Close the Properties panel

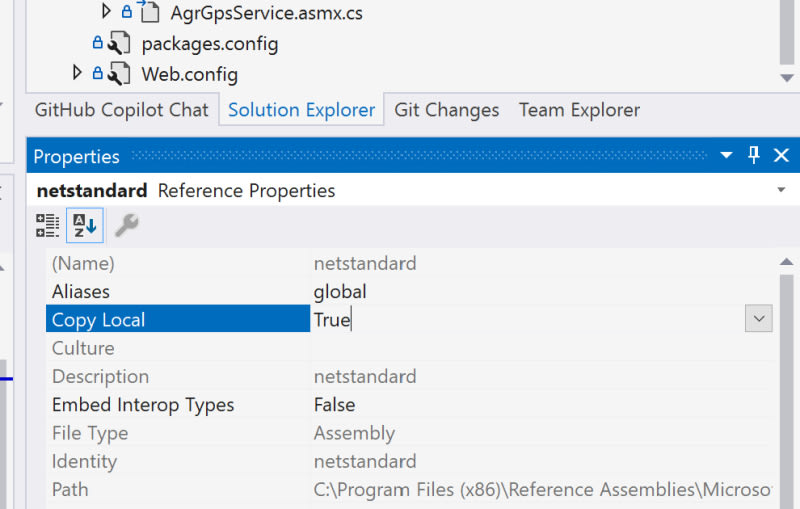[781, 155]
